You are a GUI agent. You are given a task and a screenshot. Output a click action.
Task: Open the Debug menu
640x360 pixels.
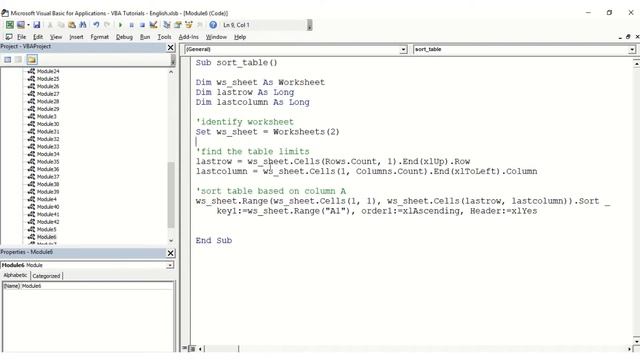click(124, 37)
